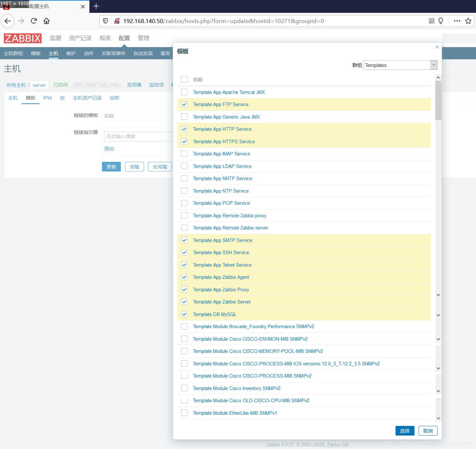Toggle the select-all 名称 checkbox
Viewport: 476px width, 449px height.
[184, 79]
